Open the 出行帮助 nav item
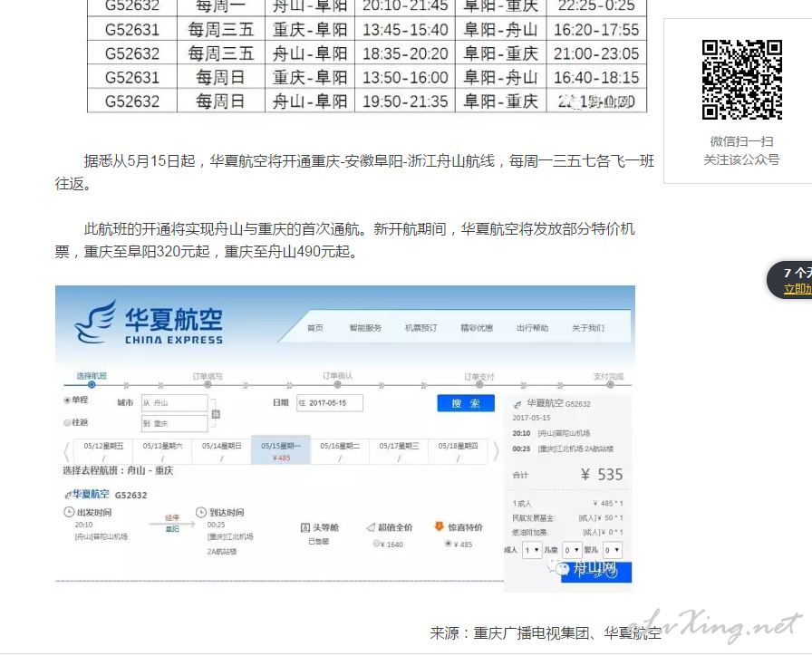812x656 pixels. pyautogui.click(x=532, y=328)
